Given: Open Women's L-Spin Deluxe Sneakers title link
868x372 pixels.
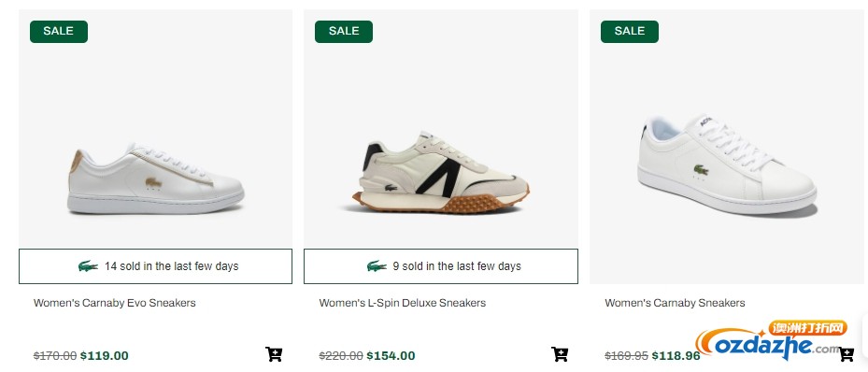Looking at the screenshot, I should (403, 303).
